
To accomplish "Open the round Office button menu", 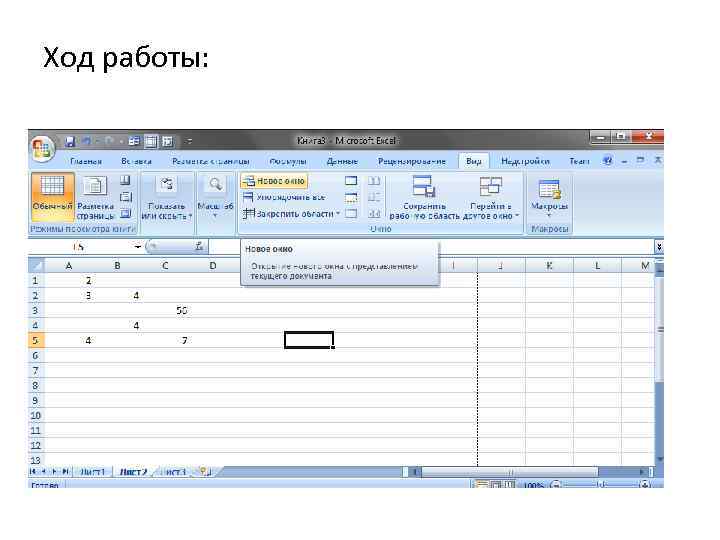I will click(42, 148).
